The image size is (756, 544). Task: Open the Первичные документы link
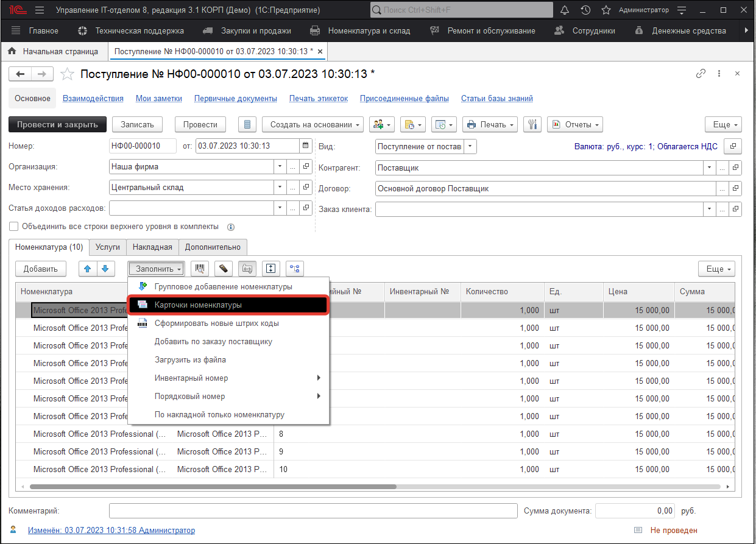pos(236,99)
